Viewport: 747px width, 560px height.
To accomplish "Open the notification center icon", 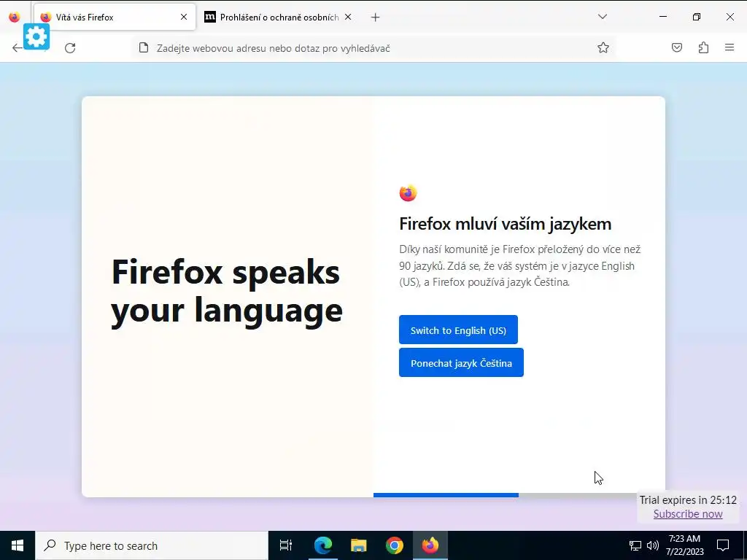I will 723,545.
